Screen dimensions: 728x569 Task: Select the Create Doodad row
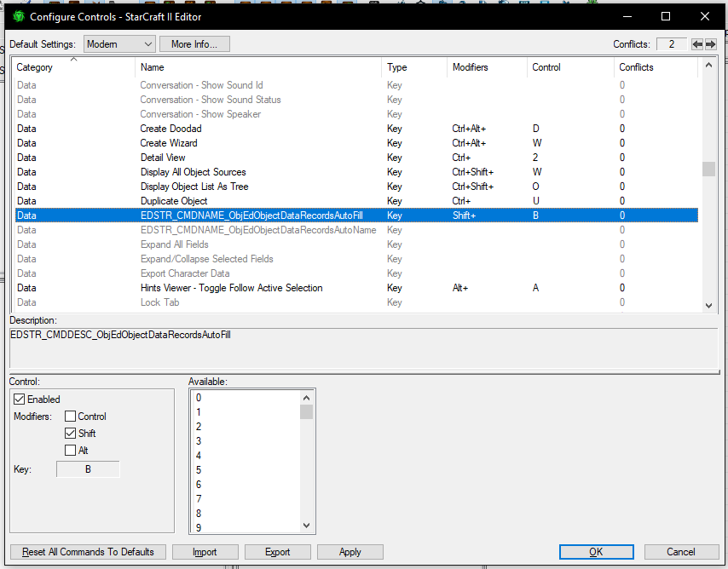(x=356, y=129)
